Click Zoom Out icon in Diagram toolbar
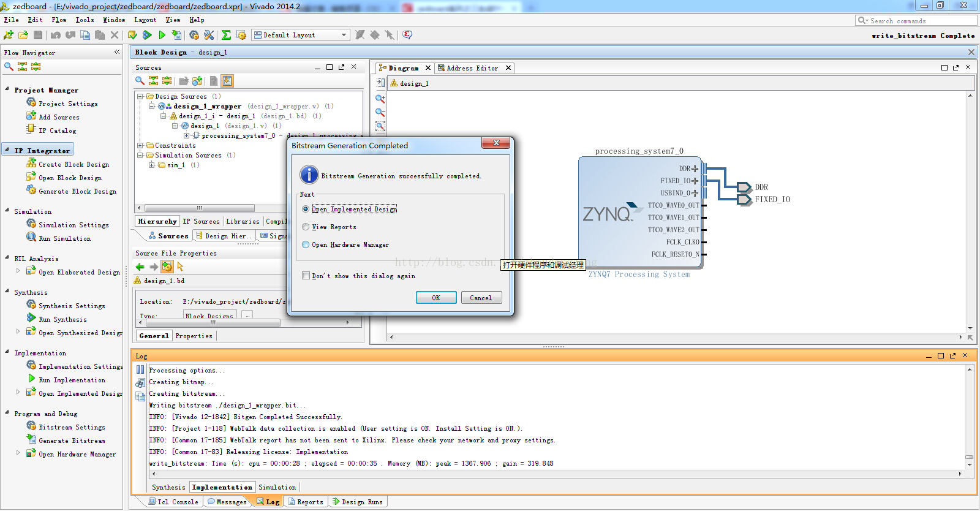The image size is (980, 511). (x=380, y=112)
